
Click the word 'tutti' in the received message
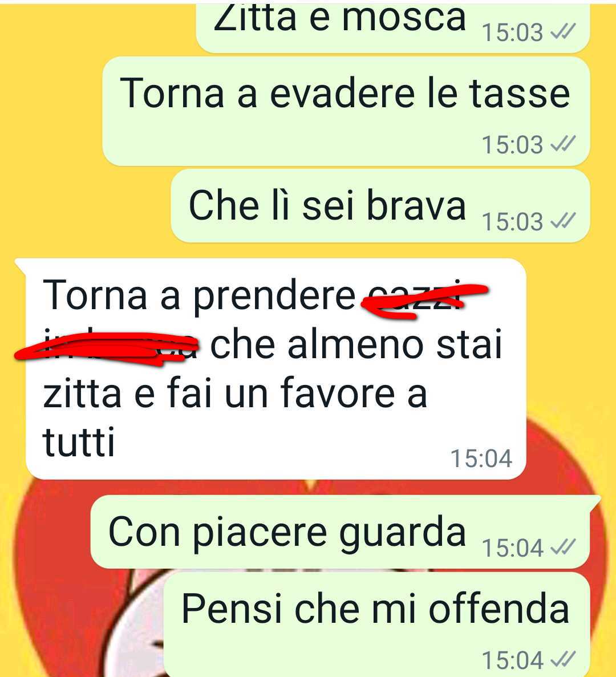tap(79, 441)
